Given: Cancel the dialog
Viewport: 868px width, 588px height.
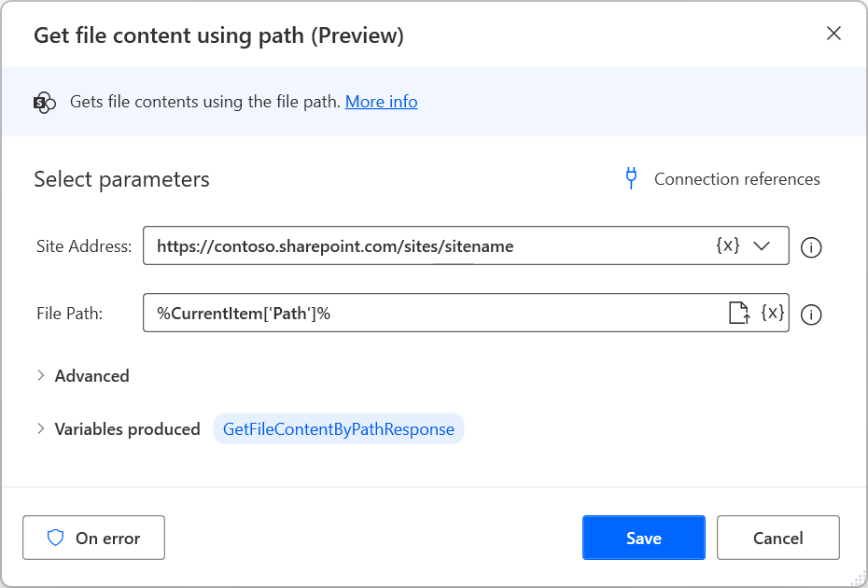Looking at the screenshot, I should (x=777, y=538).
